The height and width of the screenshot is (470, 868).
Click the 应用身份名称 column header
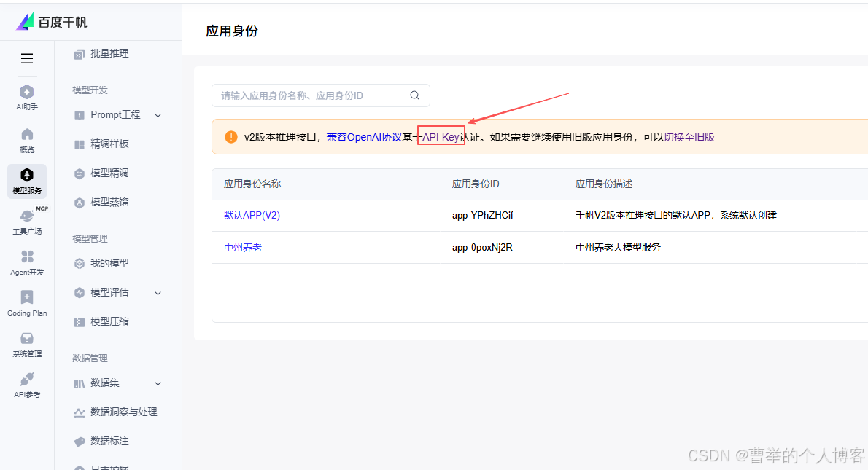[252, 184]
